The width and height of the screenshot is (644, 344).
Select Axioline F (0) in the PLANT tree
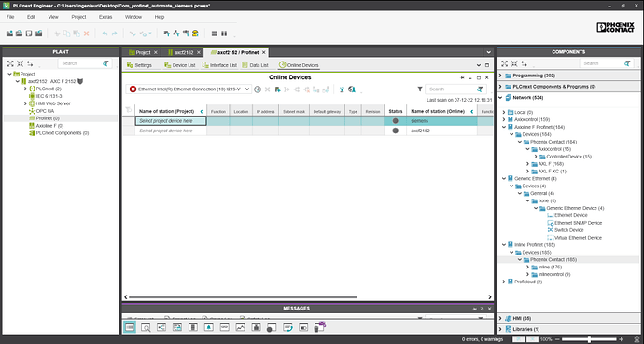[49, 126]
